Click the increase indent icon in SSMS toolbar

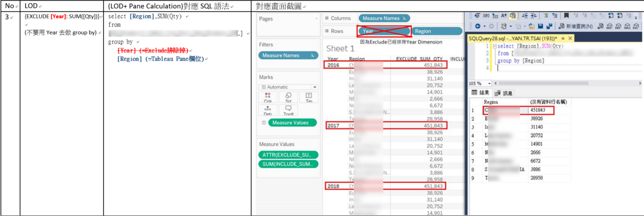(x=533, y=16)
